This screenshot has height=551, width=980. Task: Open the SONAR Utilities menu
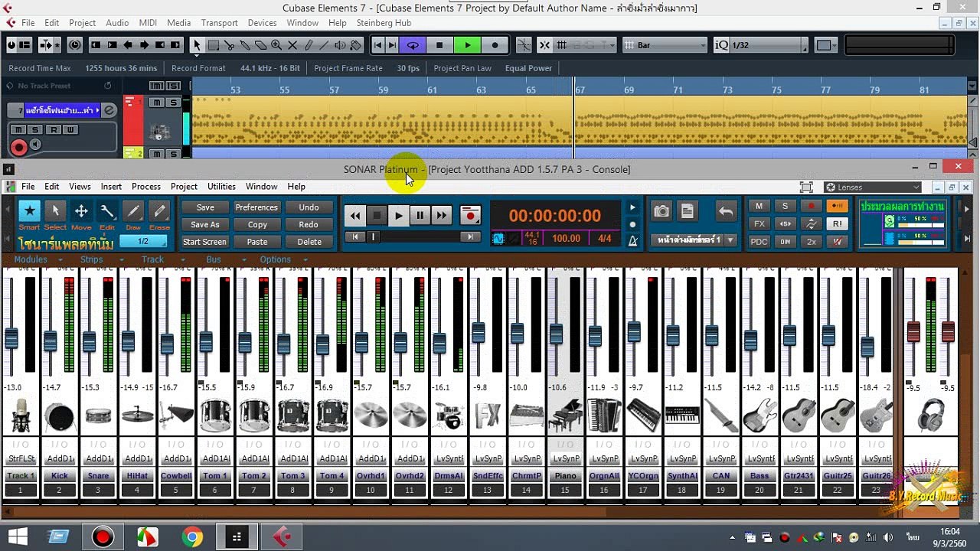tap(221, 187)
